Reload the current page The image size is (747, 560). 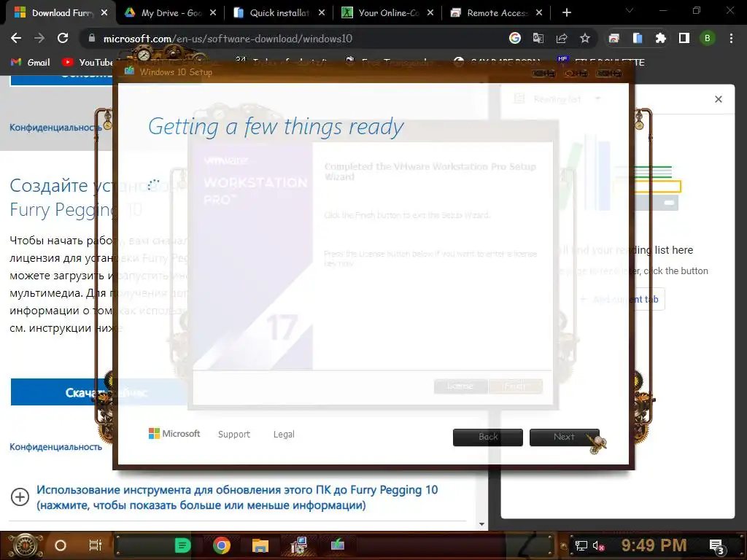(x=63, y=38)
